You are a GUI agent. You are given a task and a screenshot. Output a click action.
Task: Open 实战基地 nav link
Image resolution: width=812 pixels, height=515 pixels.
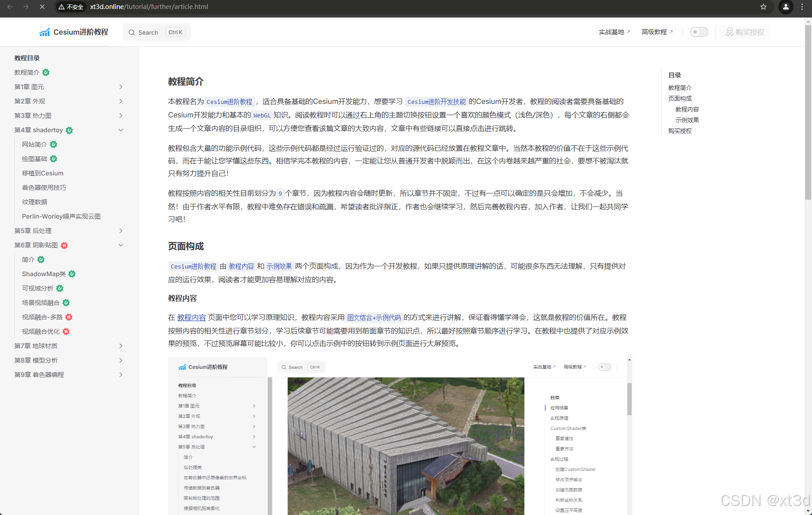614,32
